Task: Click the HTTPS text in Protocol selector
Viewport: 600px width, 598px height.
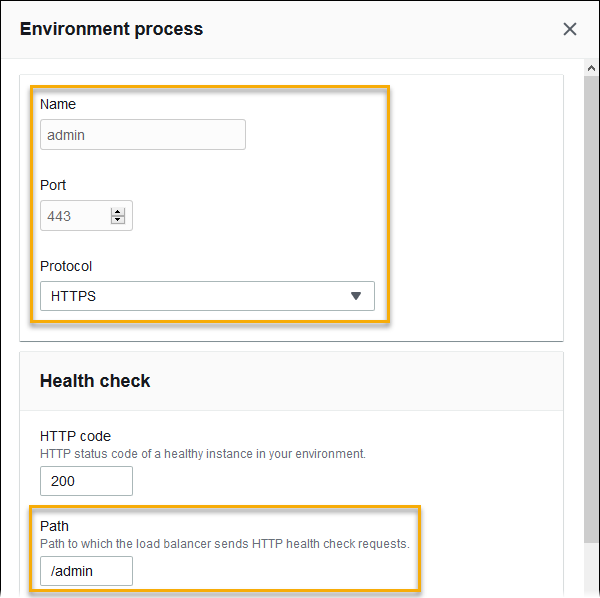Action: coord(73,296)
